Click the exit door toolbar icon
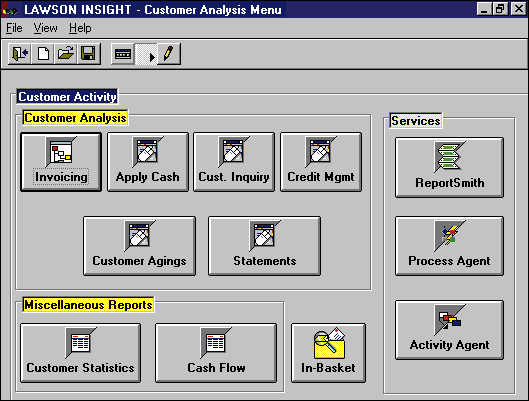 20,54
